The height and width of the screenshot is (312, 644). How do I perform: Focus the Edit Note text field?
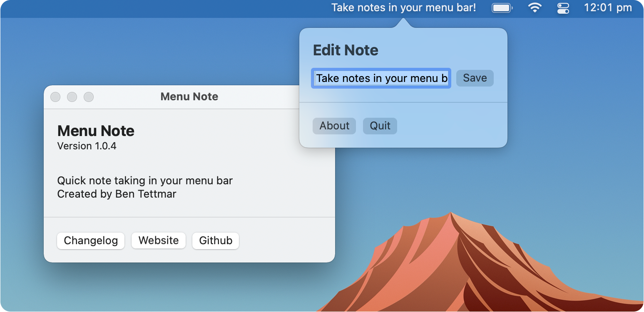(381, 78)
